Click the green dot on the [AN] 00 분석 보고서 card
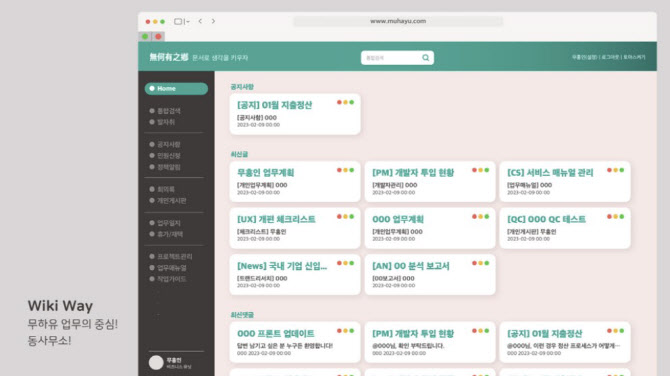The image size is (670, 376). coord(487,263)
